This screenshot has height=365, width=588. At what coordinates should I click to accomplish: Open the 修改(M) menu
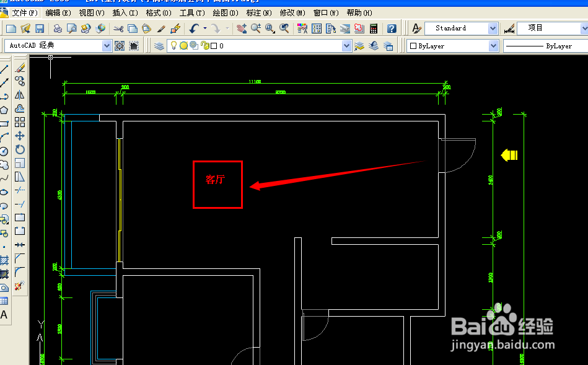tap(292, 13)
